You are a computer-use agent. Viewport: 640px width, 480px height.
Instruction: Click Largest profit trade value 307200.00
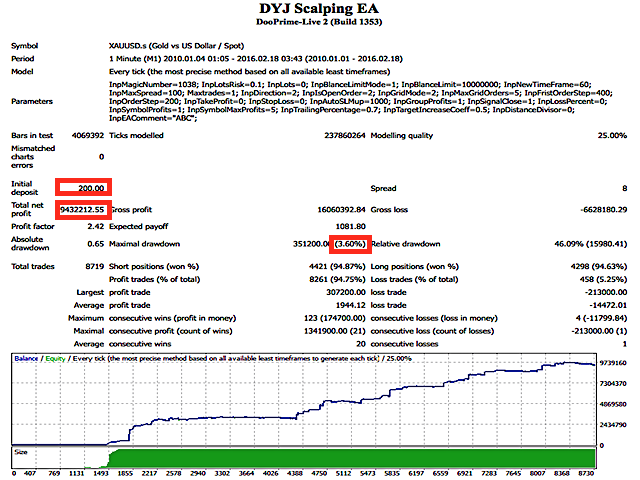click(346, 292)
